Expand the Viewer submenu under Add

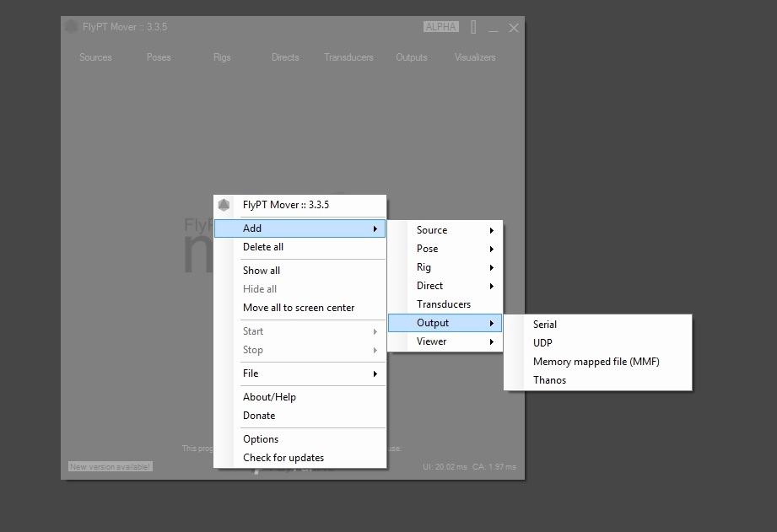click(445, 341)
